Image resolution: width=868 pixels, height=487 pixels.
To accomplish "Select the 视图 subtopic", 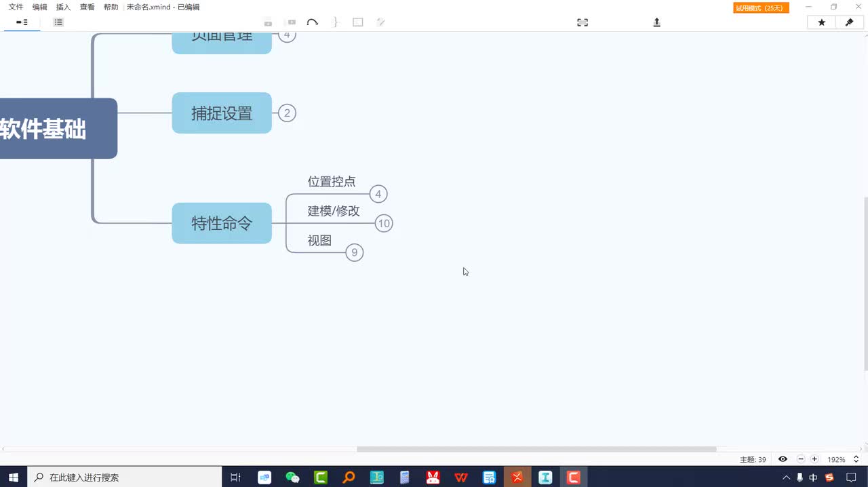I will (x=319, y=240).
